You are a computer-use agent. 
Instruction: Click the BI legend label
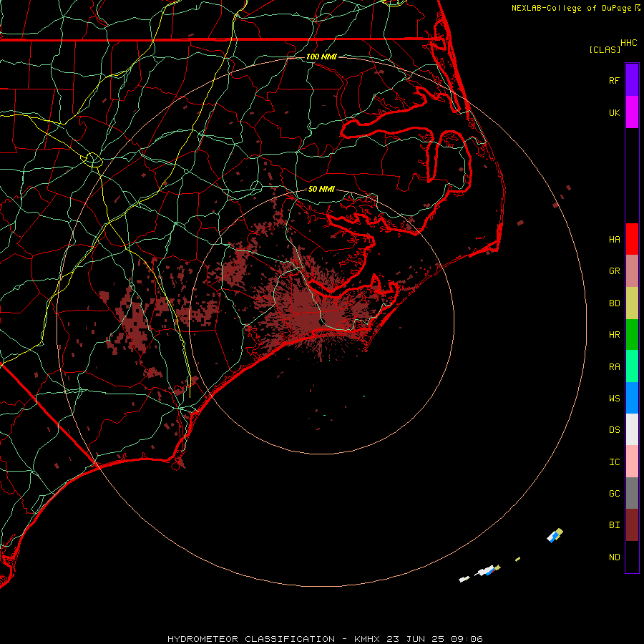pyautogui.click(x=614, y=525)
